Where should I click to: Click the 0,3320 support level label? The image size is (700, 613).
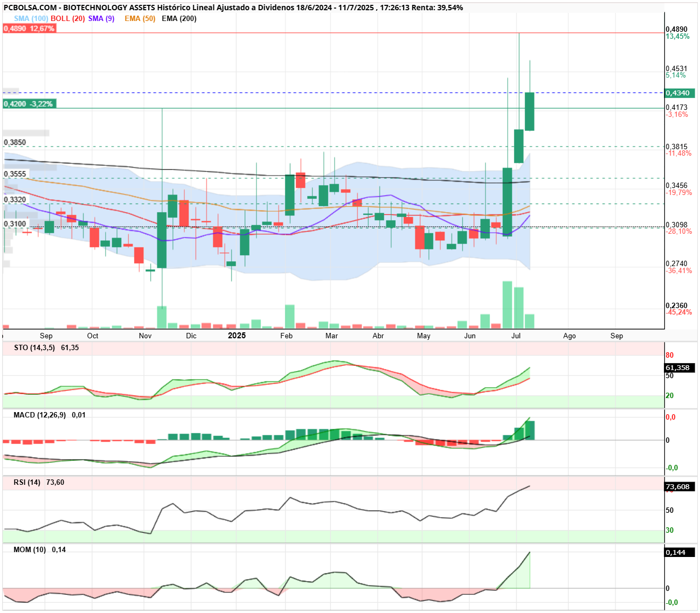(15, 199)
